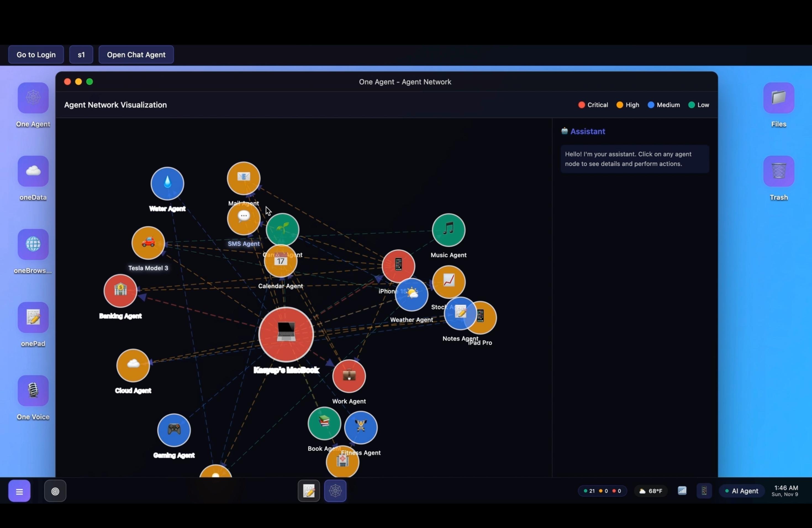Click the Music Agent node
The width and height of the screenshot is (812, 528).
tap(448, 230)
